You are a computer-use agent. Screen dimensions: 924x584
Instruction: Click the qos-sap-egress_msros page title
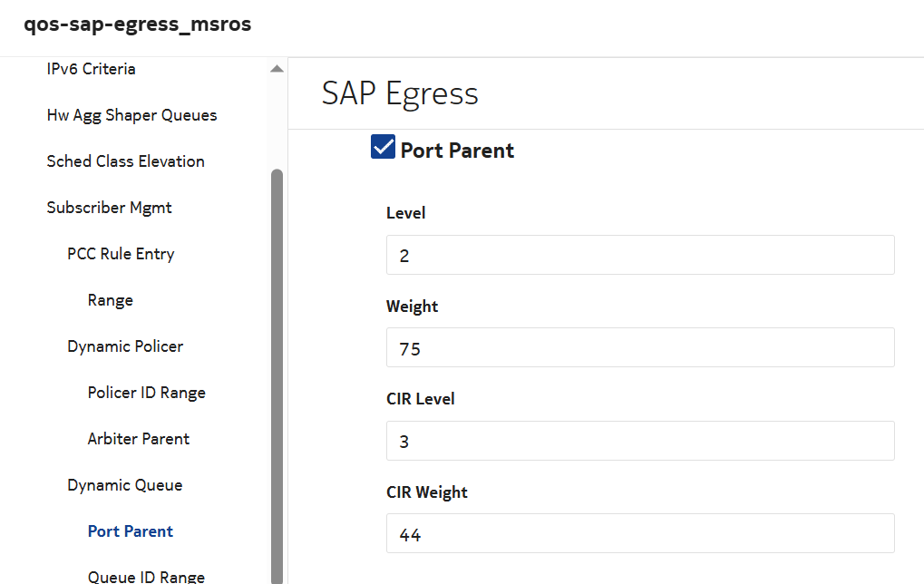(x=138, y=24)
